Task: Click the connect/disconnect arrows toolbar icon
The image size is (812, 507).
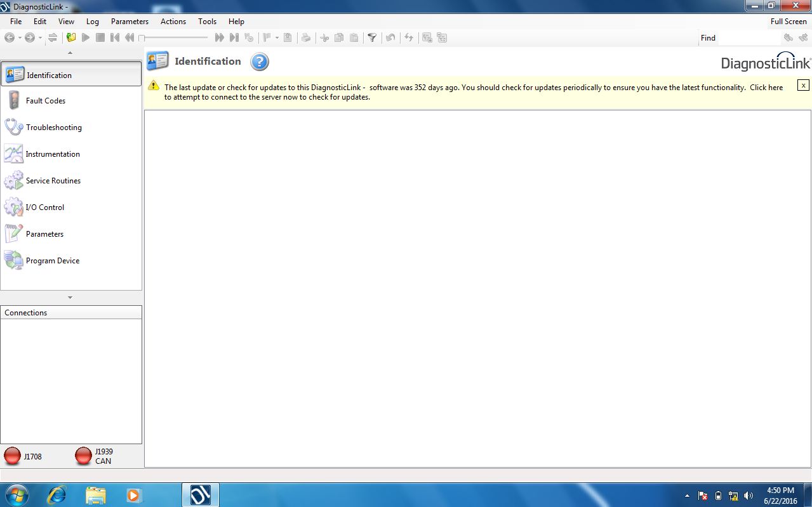Action: [x=53, y=38]
